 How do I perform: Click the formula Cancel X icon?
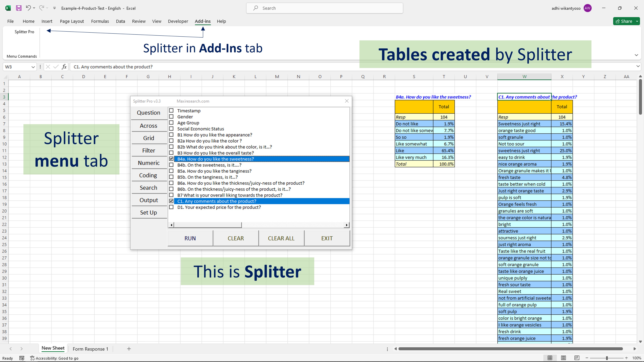coord(48,67)
